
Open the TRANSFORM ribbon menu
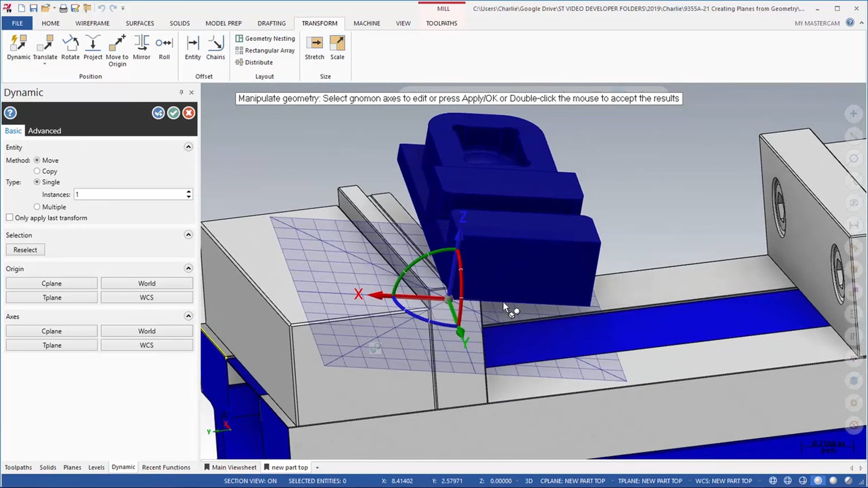320,23
